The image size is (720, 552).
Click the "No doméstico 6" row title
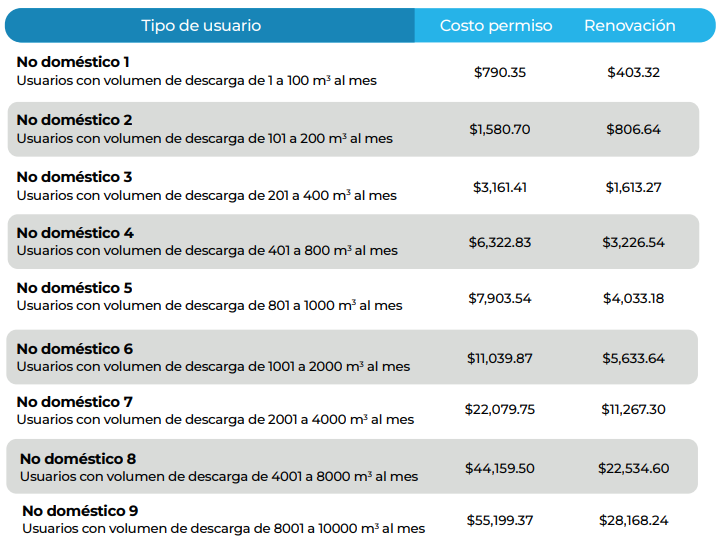point(75,349)
